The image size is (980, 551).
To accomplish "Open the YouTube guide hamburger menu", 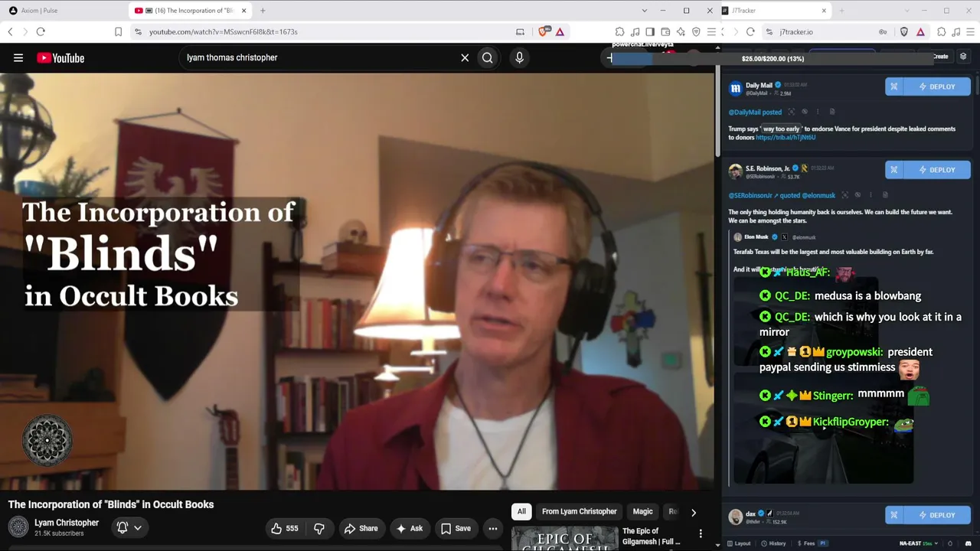I will [x=18, y=57].
